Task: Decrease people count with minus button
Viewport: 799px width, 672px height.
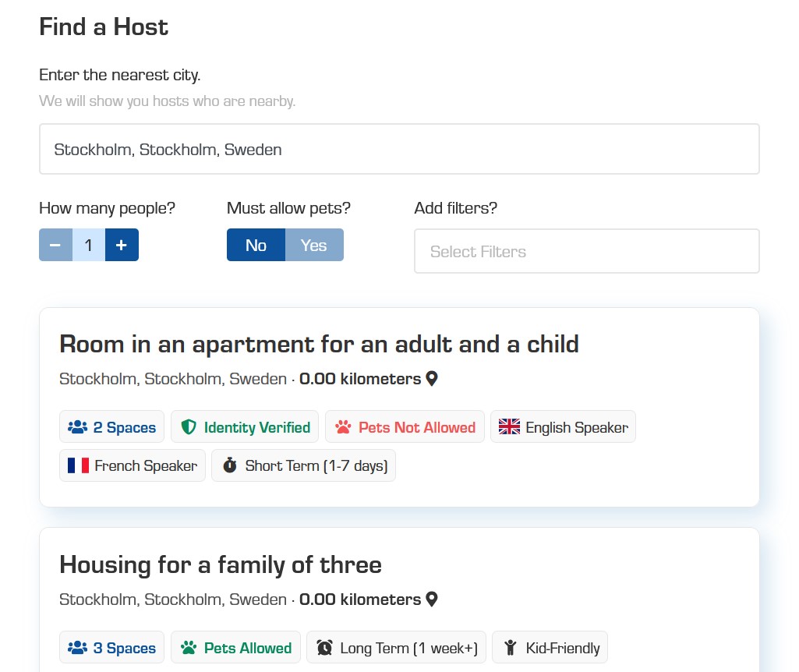Action: [55, 246]
